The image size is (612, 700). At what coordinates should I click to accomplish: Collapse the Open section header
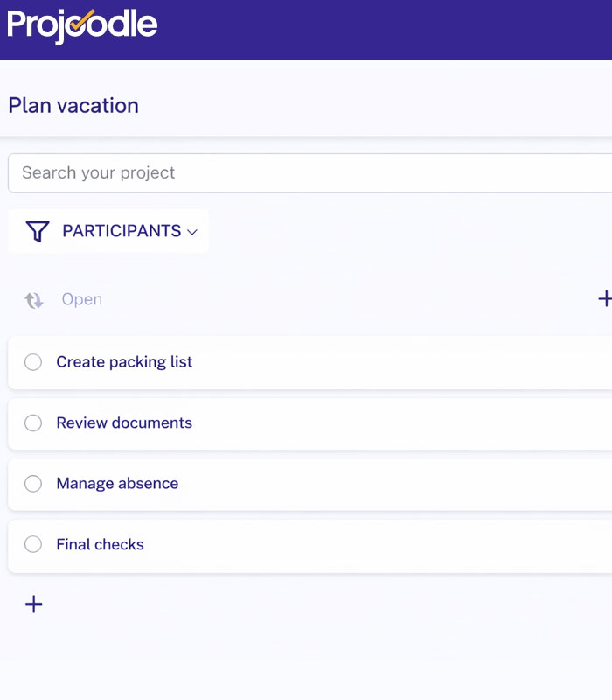pyautogui.click(x=82, y=298)
